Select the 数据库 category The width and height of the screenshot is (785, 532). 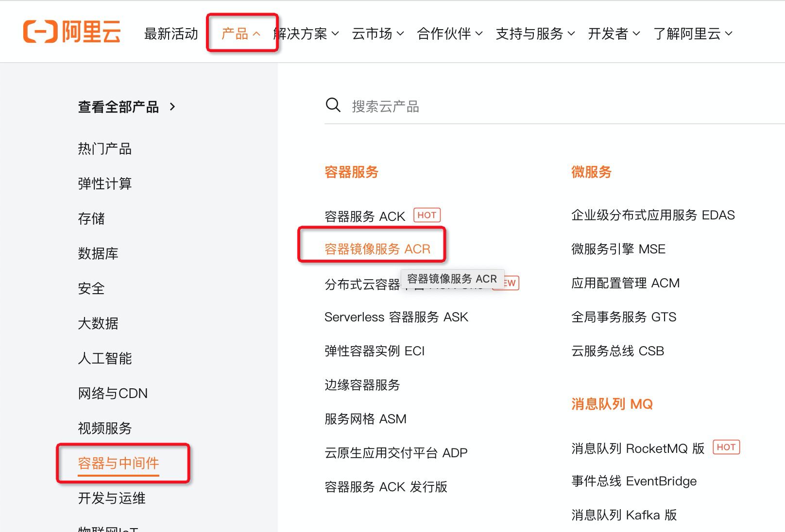click(98, 253)
